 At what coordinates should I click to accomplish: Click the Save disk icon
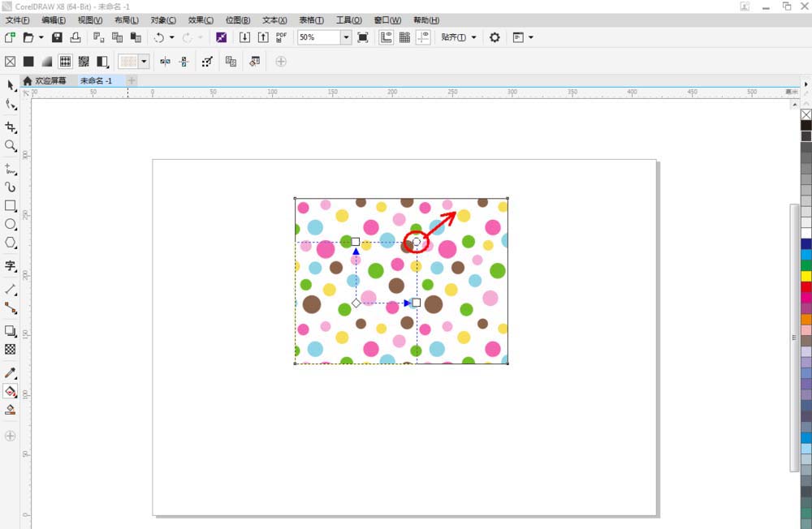point(57,37)
